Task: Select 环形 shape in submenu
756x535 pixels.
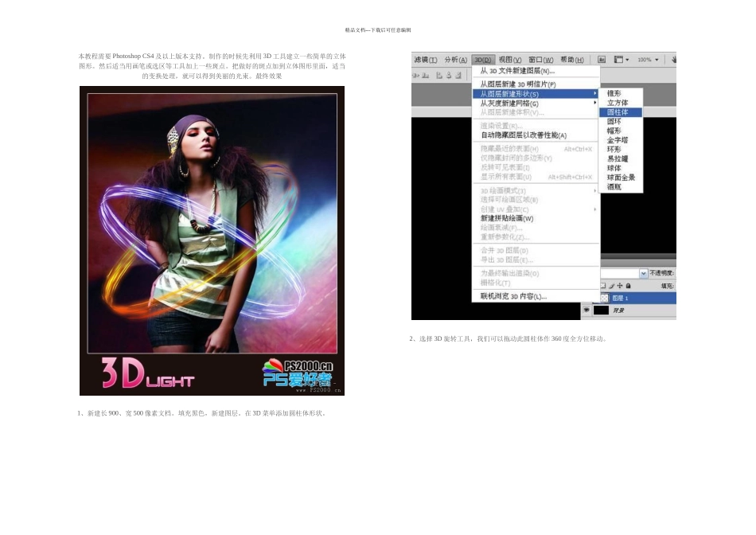Action: click(621, 149)
